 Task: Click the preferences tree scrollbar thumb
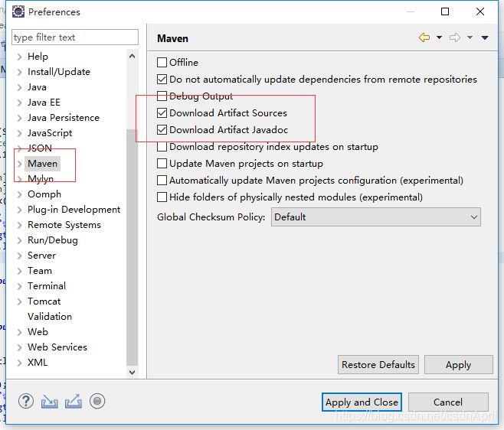[x=132, y=247]
